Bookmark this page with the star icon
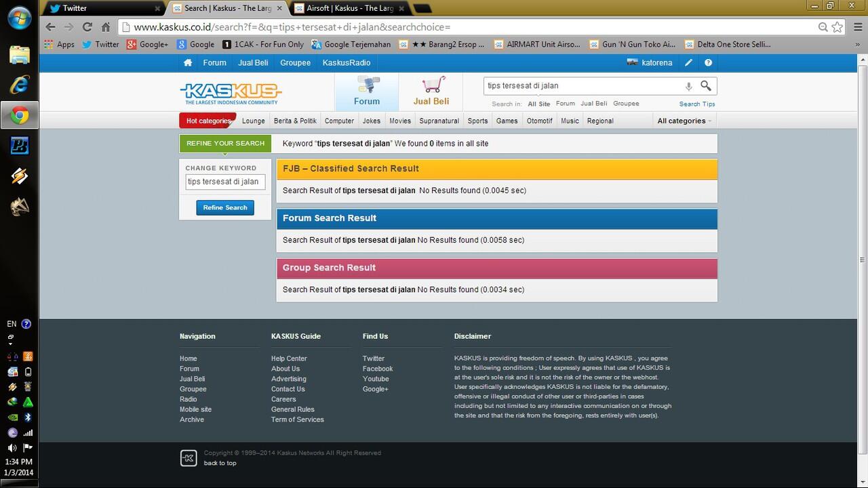This screenshot has height=488, width=868. [x=837, y=27]
